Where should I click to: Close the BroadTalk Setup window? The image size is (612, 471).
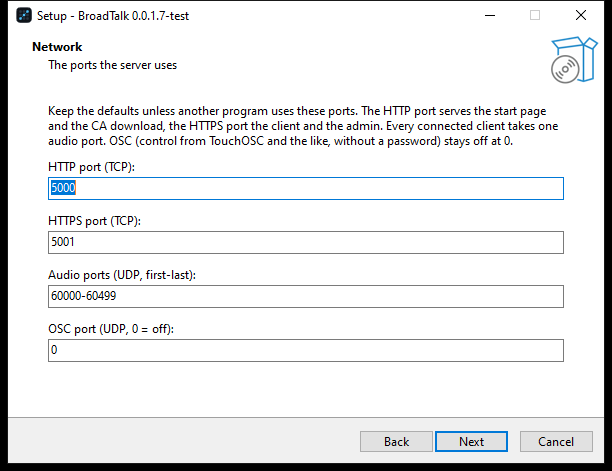click(x=581, y=16)
